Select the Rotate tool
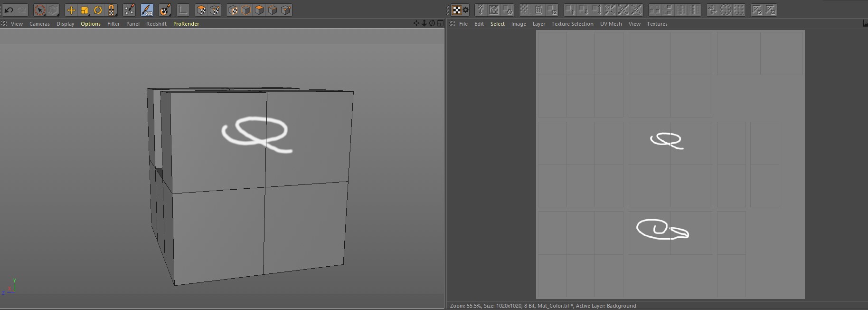The width and height of the screenshot is (868, 310). pyautogui.click(x=98, y=10)
